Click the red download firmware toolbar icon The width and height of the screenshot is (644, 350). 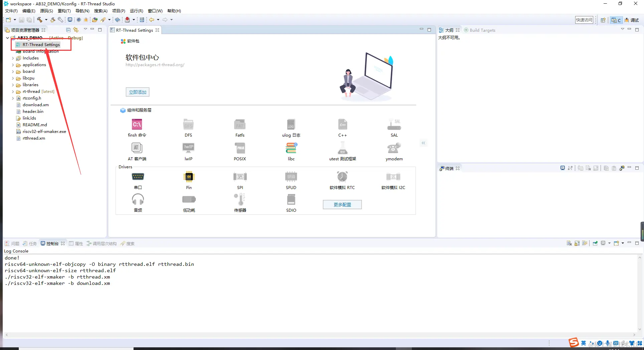coord(127,20)
